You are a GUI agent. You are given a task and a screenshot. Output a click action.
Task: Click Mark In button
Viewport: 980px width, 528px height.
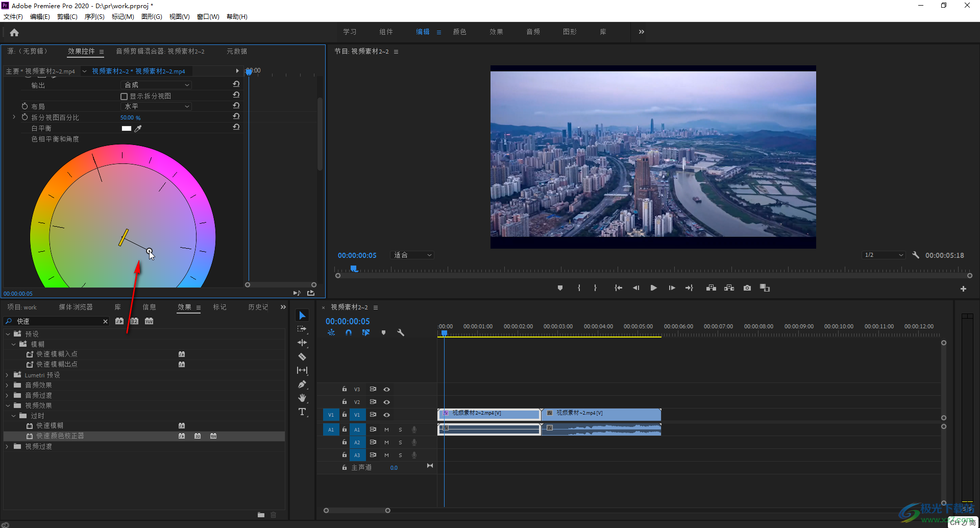point(579,288)
